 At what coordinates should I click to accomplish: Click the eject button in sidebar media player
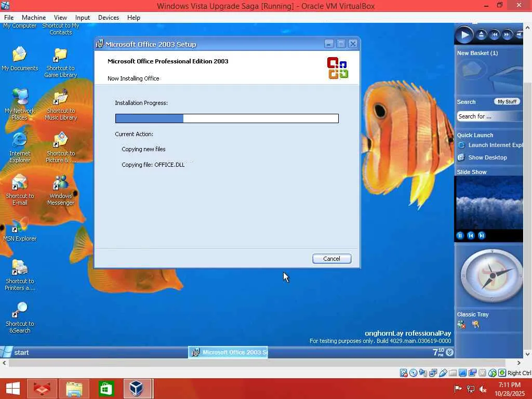point(481,35)
